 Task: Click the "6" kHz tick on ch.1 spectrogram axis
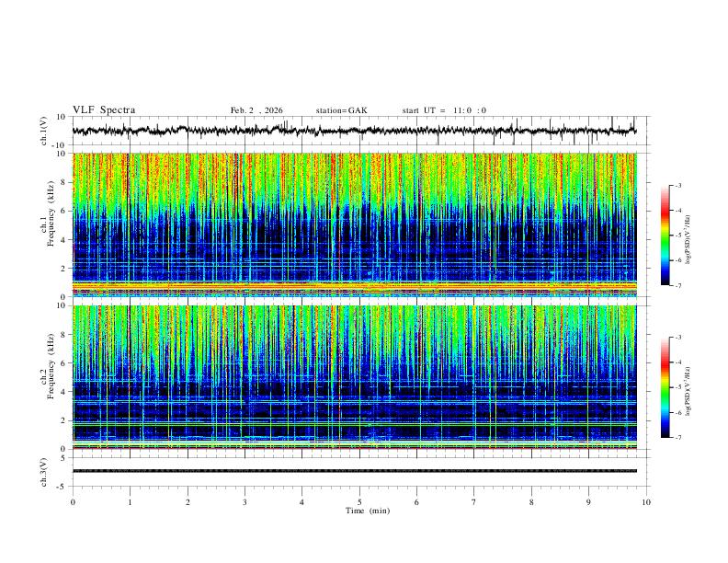(x=63, y=211)
